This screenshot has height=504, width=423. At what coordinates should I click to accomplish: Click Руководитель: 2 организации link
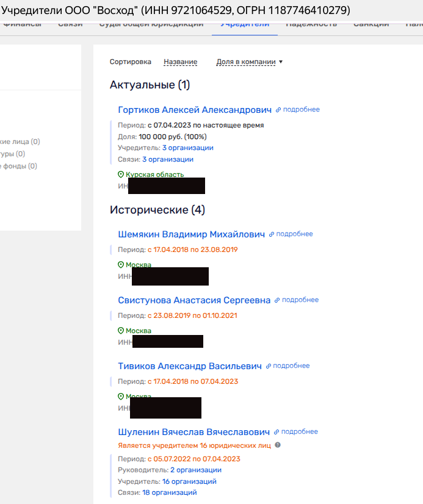[195, 470]
